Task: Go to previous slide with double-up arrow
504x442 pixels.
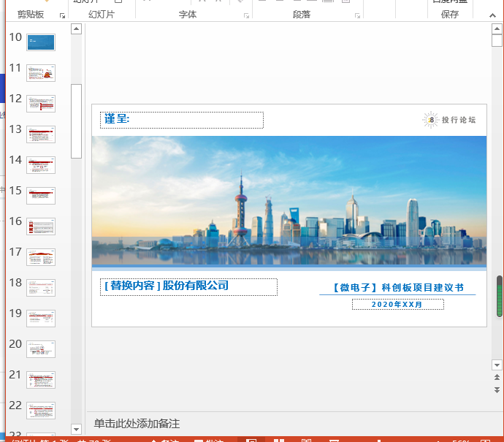Action: click(x=497, y=378)
